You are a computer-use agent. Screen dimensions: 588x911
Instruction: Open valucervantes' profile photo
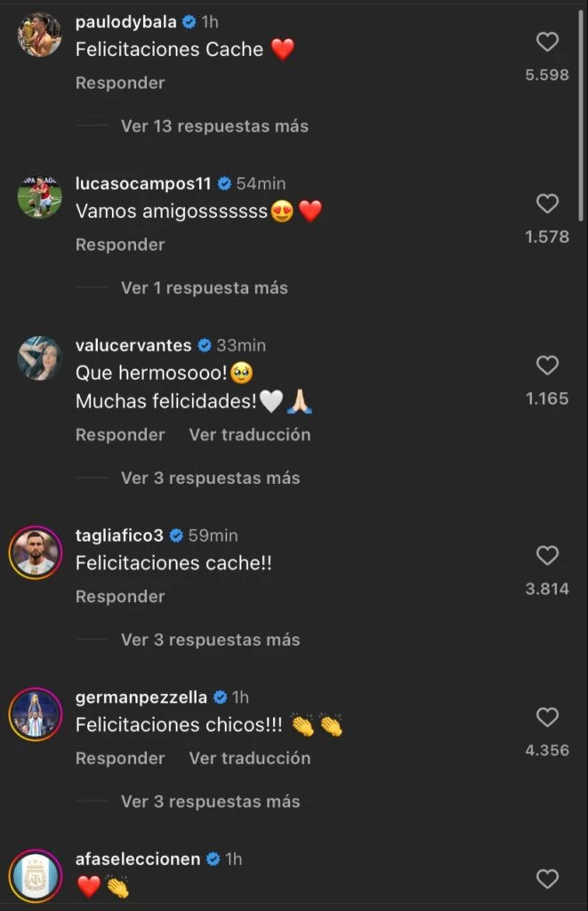40,359
